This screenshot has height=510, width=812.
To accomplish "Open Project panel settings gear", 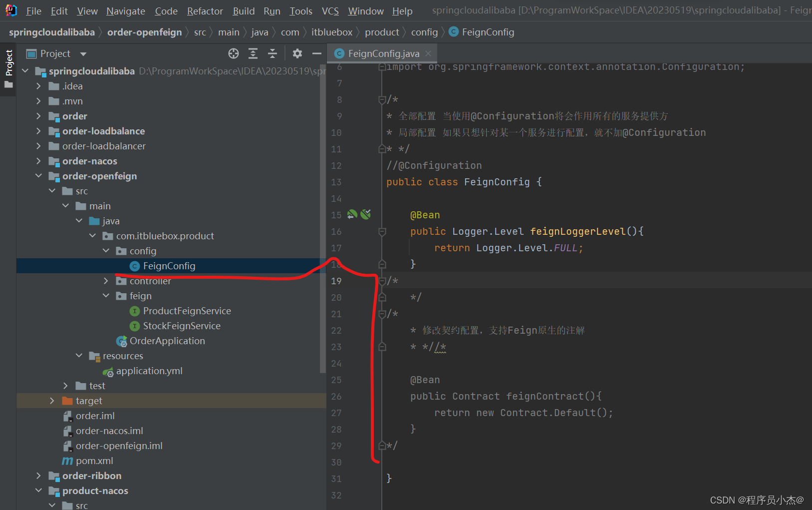I will pos(297,53).
